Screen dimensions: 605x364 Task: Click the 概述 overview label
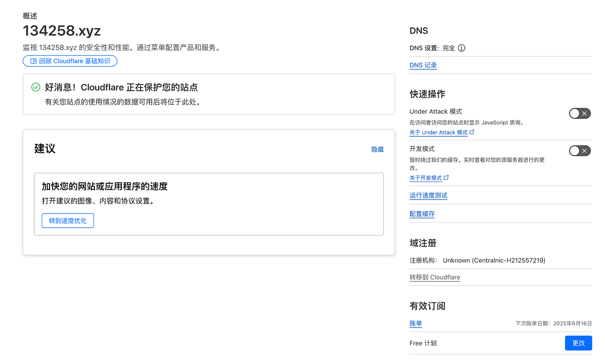[x=30, y=16]
